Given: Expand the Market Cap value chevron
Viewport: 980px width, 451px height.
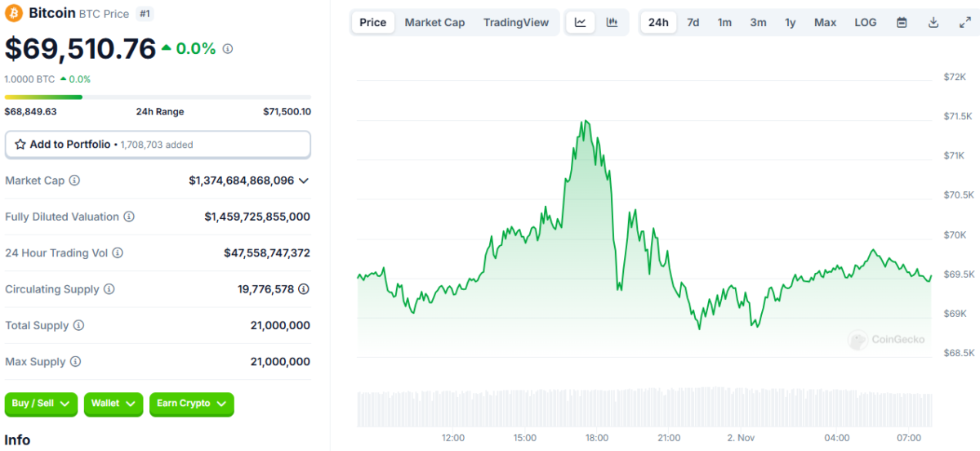Looking at the screenshot, I should [x=304, y=181].
